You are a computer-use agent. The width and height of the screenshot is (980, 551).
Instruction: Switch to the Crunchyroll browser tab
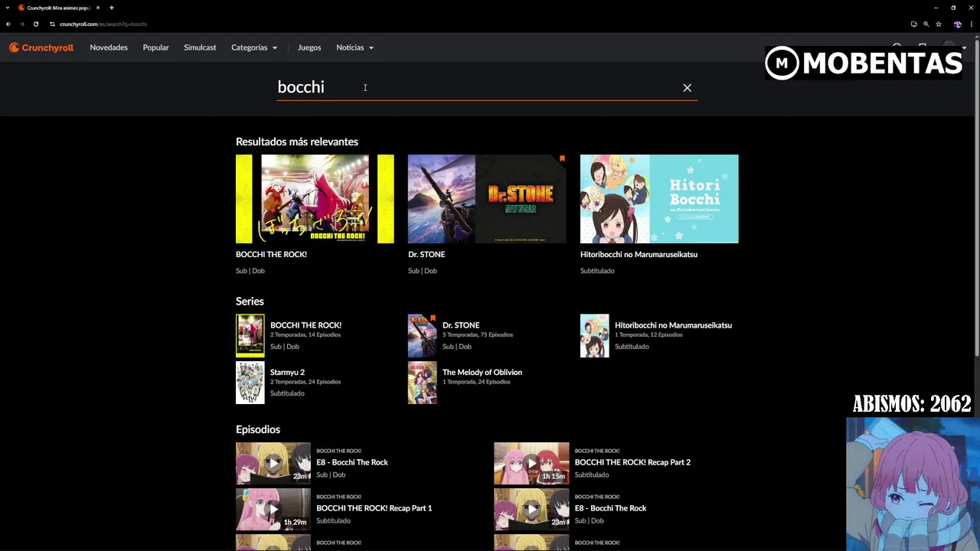pos(58,8)
